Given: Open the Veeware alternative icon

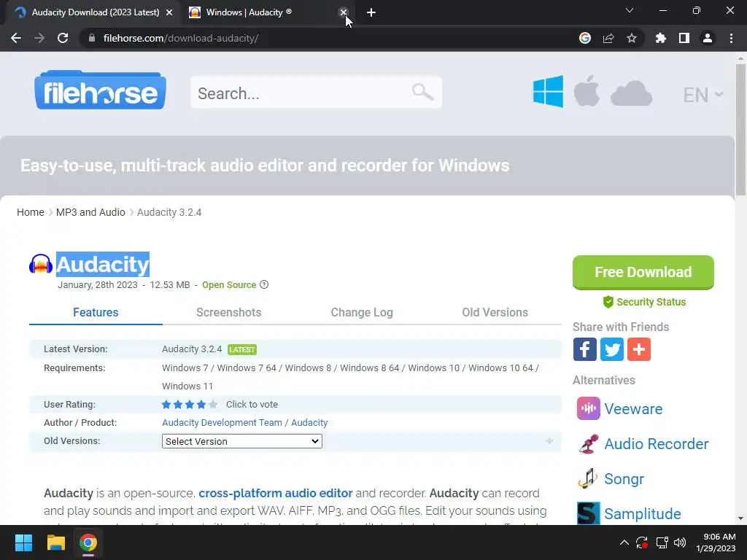Looking at the screenshot, I should click(x=589, y=408).
